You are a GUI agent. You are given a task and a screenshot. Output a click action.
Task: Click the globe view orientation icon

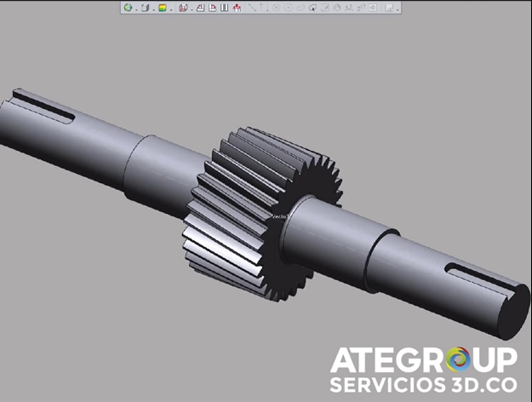pyautogui.click(x=128, y=8)
